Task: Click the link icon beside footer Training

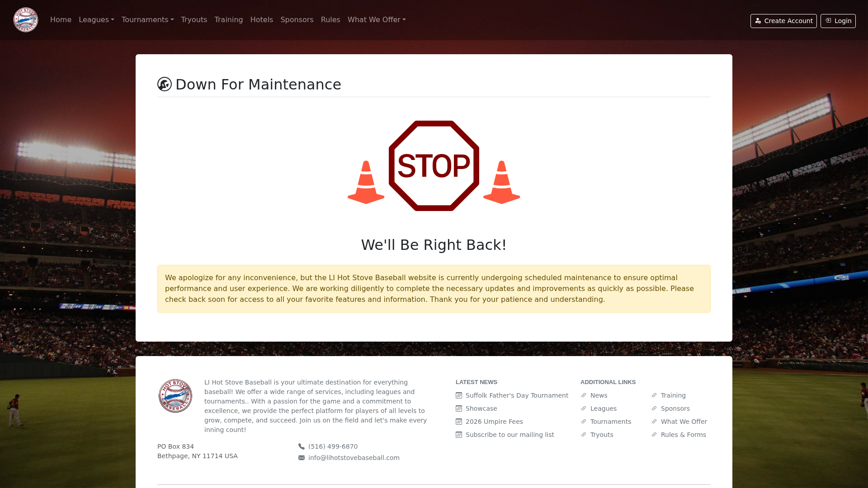Action: pyautogui.click(x=654, y=395)
